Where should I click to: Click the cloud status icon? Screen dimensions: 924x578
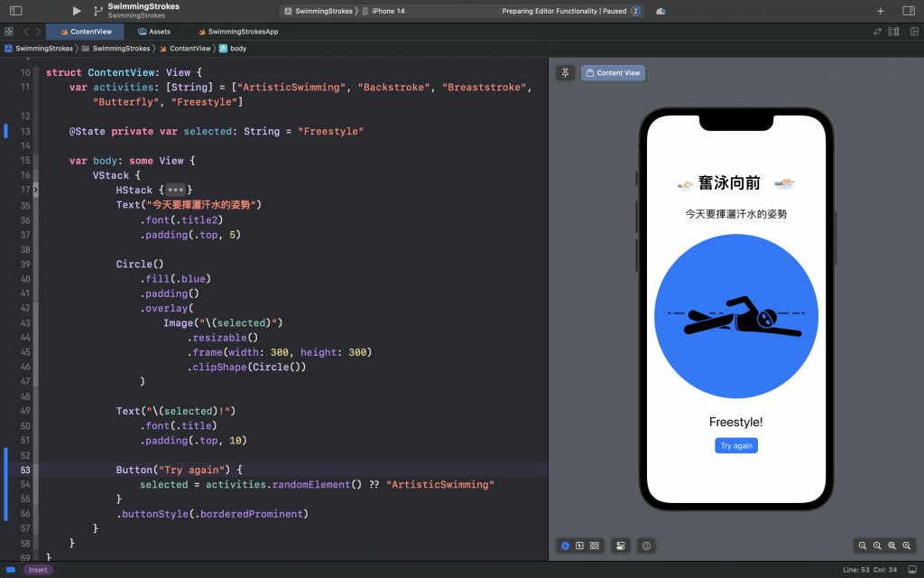tap(661, 11)
